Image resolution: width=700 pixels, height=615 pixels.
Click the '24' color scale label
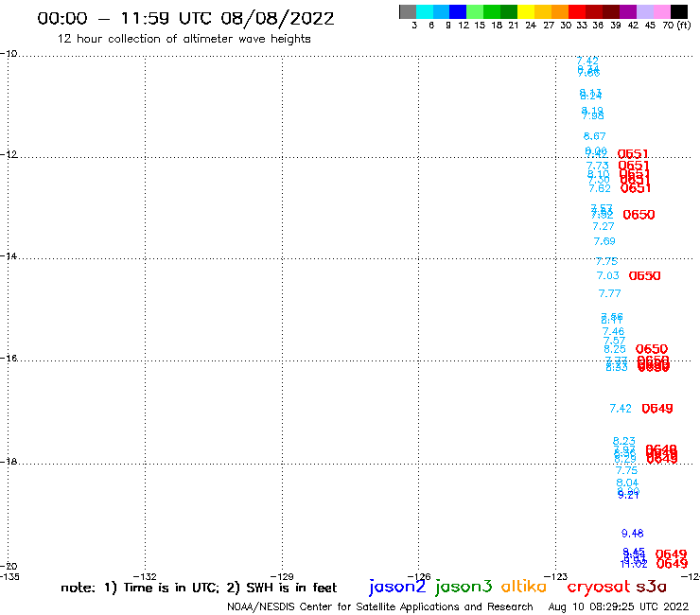[531, 26]
